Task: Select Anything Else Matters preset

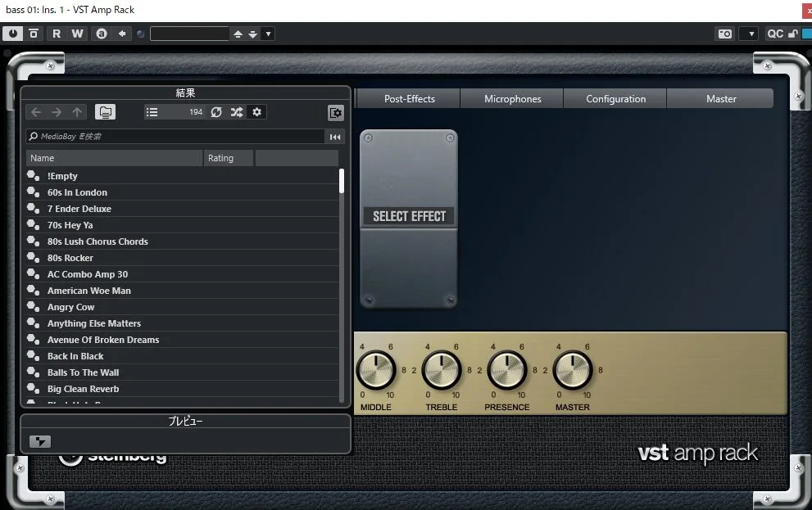Action: pos(182,323)
